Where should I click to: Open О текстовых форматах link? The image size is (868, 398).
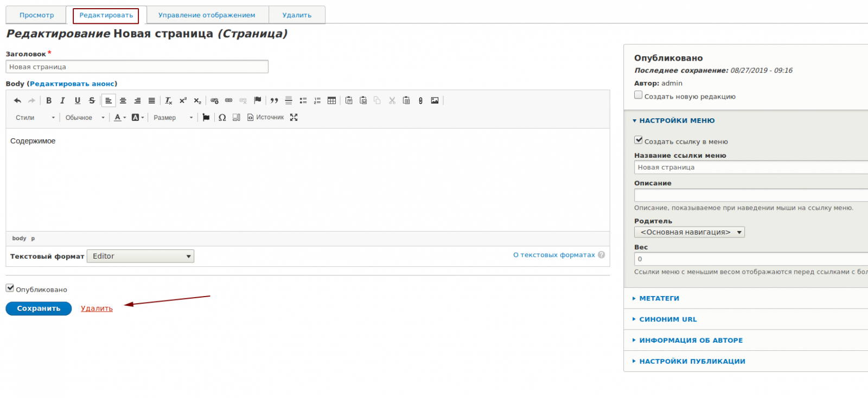(x=554, y=255)
